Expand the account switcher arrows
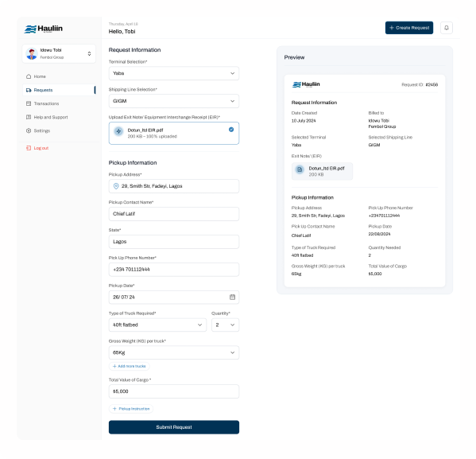This screenshot has width=476, height=459. coord(89,54)
